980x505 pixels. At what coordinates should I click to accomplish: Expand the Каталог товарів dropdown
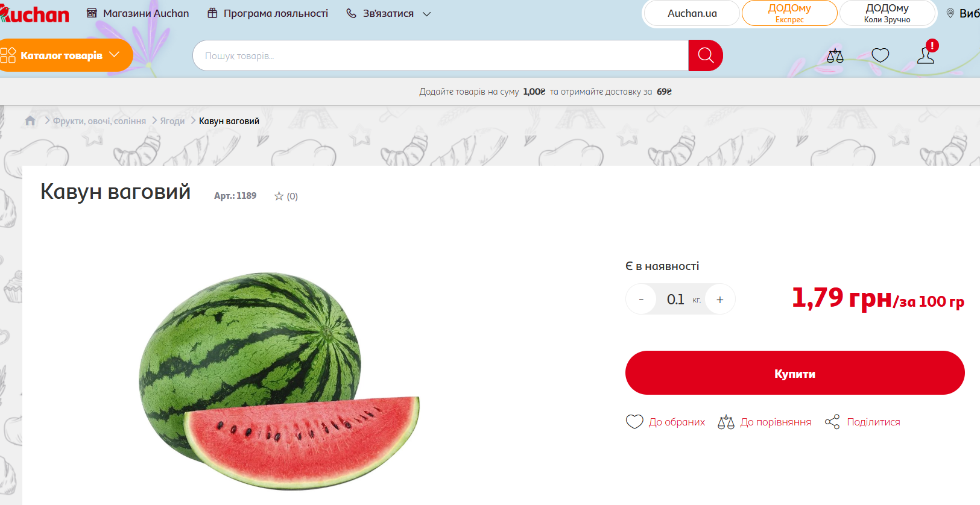[x=66, y=55]
